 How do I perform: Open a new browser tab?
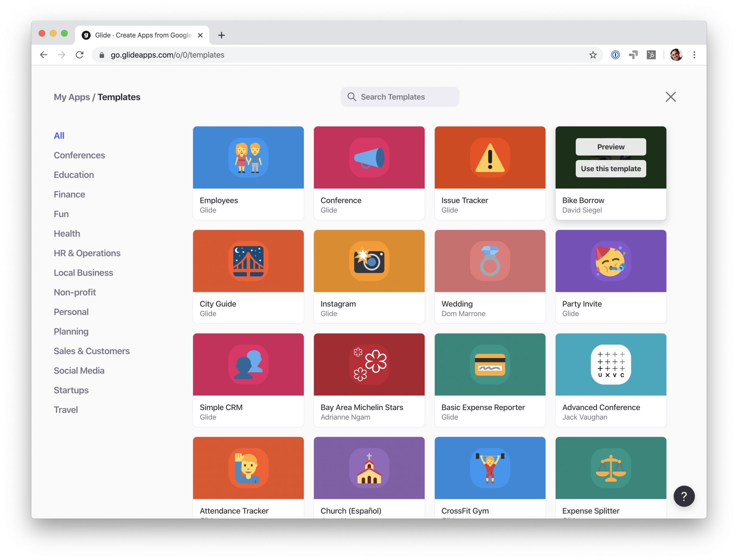221,35
